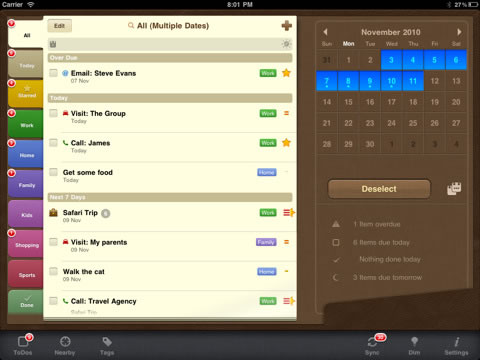The width and height of the screenshot is (480, 360).
Task: Tap the 3 items due tomorrow text
Action: [x=387, y=277]
